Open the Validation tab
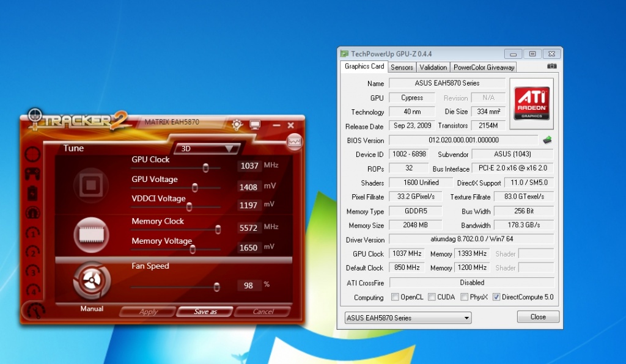The height and width of the screenshot is (364, 626). tap(433, 67)
